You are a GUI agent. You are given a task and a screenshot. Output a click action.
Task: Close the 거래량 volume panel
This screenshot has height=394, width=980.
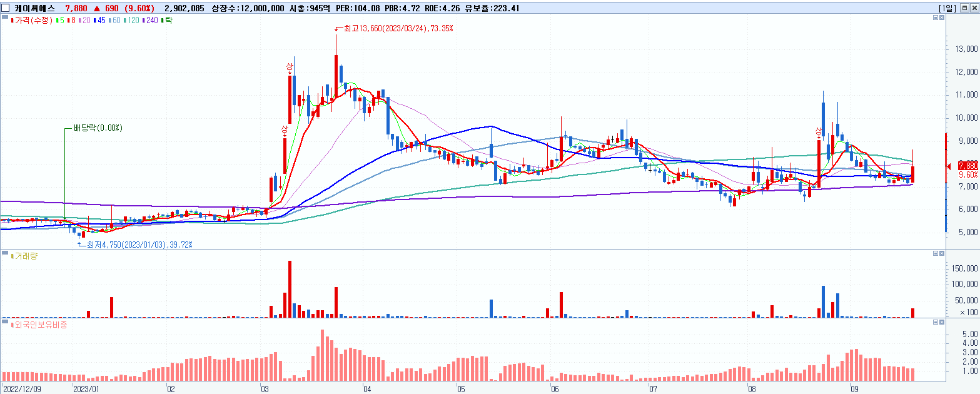click(x=942, y=253)
